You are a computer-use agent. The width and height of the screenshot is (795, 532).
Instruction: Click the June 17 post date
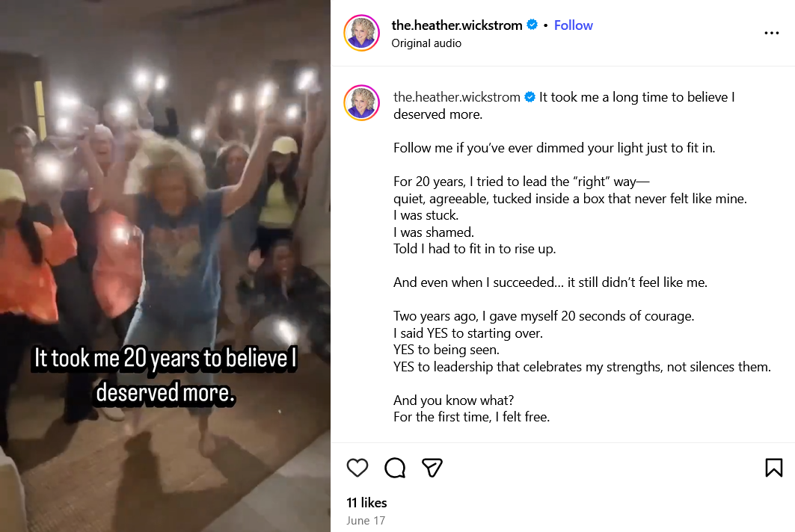(x=366, y=520)
